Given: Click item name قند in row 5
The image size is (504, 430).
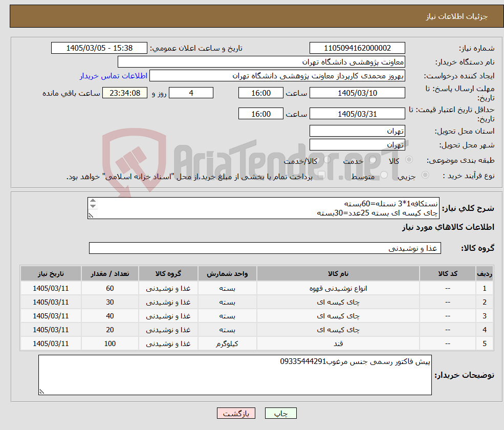Looking at the screenshot, I should (338, 344).
